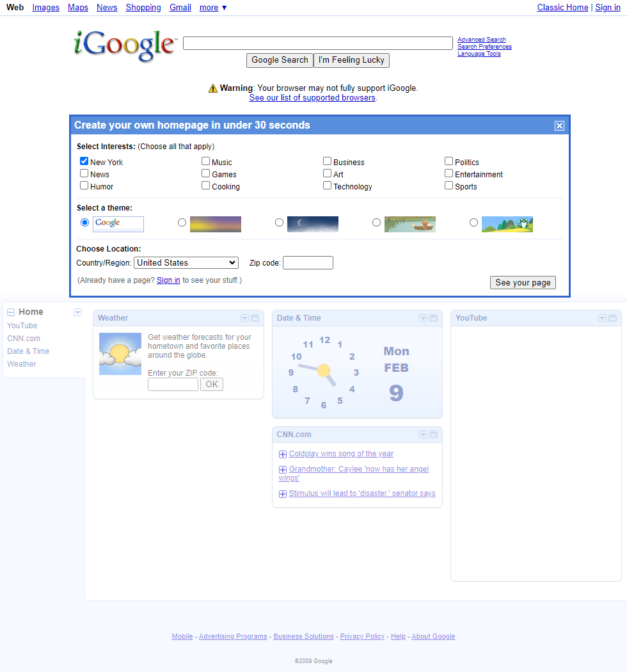Select YouTube in the left sidebar
This screenshot has height=672, width=627.
22,326
